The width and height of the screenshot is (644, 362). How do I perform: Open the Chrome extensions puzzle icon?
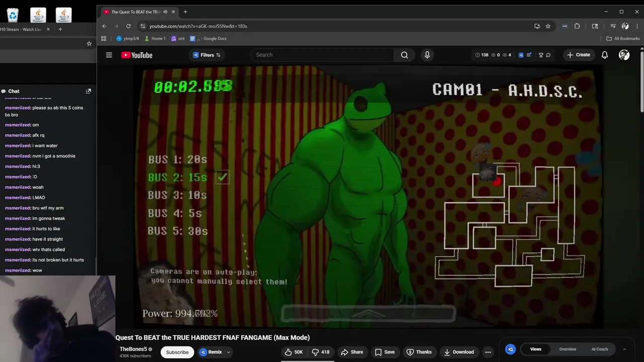pyautogui.click(x=577, y=26)
